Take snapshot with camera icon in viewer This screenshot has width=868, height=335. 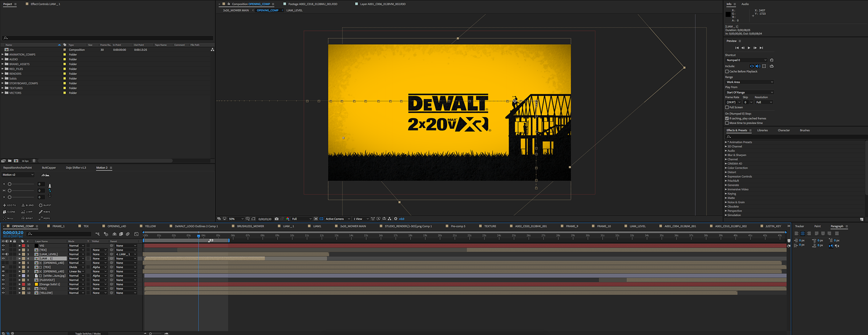[x=277, y=219]
